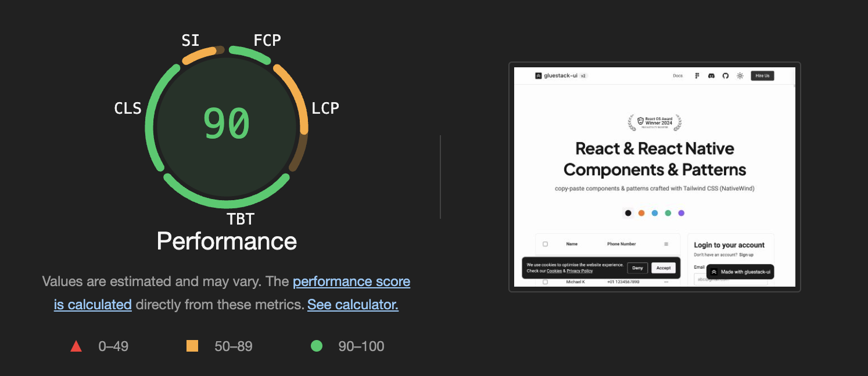Open the Docs menu item
The height and width of the screenshot is (376, 868).
click(x=677, y=75)
